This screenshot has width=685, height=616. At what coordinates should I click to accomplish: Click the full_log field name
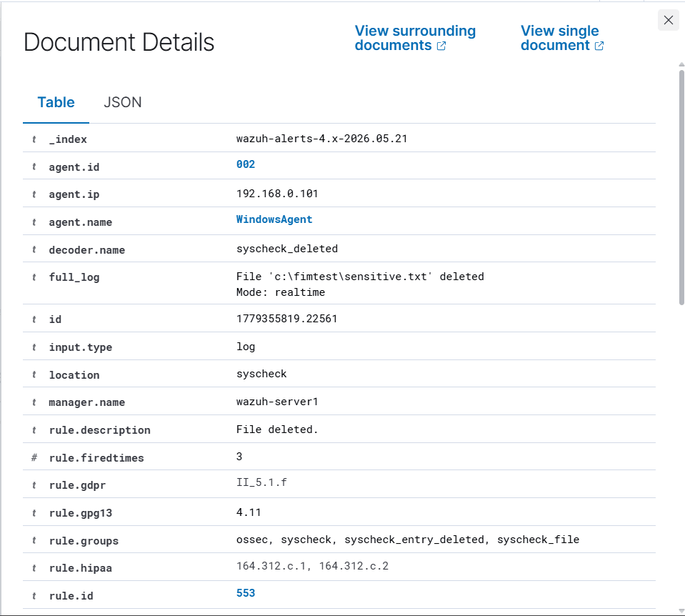tap(74, 277)
